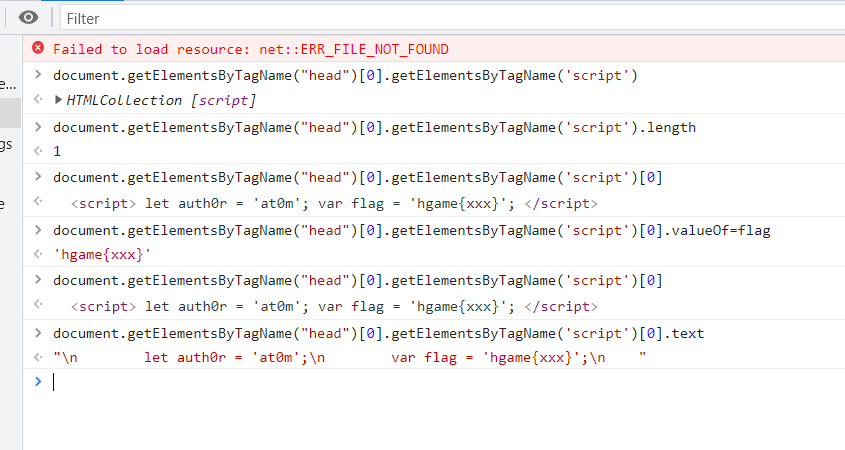Focus the console Filter input field
The height and width of the screenshot is (450, 845).
(x=453, y=18)
